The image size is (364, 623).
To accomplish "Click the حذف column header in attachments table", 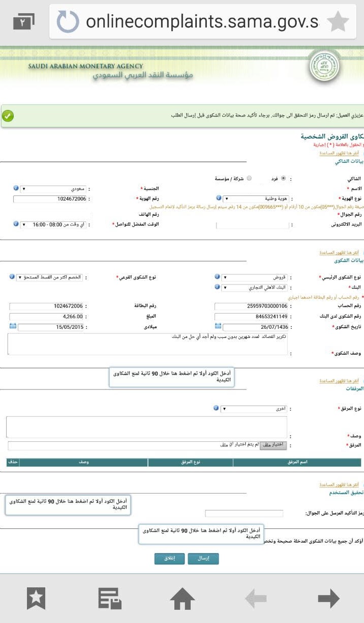I will pos(13,462).
